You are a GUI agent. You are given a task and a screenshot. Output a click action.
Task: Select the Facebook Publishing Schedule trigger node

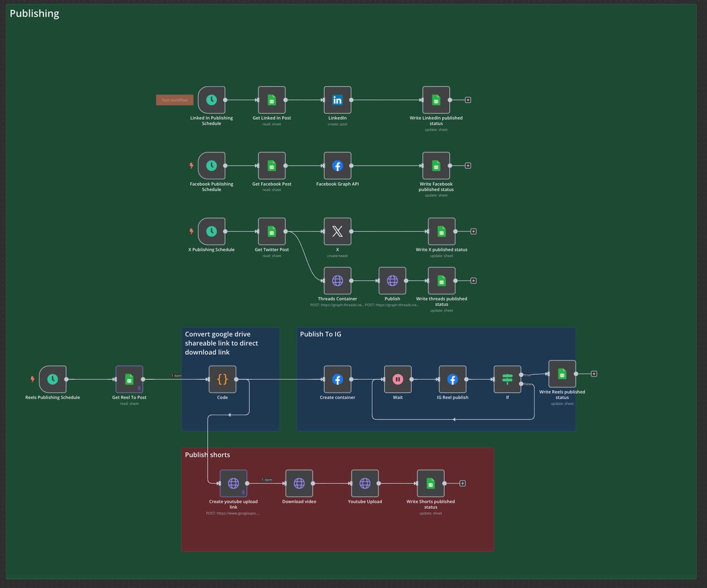(x=211, y=166)
